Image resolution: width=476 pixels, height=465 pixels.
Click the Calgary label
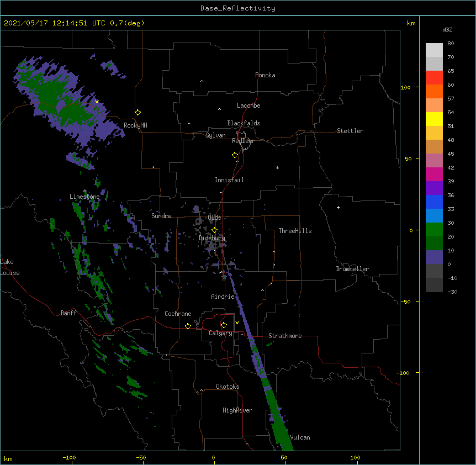coord(220,333)
